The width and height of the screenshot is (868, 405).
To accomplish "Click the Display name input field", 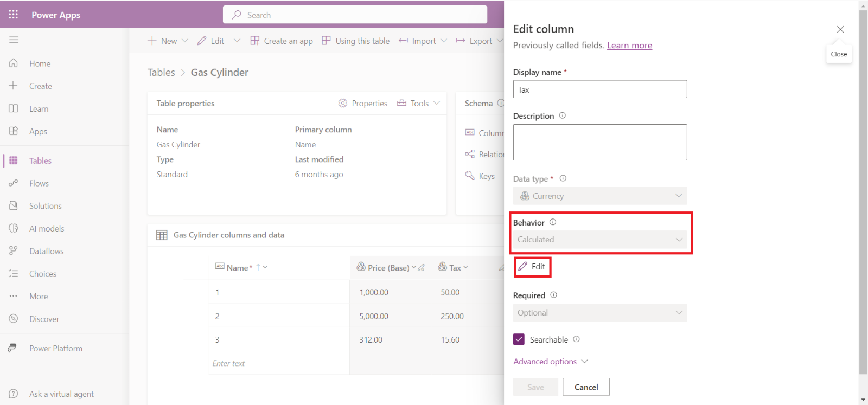I will click(599, 89).
